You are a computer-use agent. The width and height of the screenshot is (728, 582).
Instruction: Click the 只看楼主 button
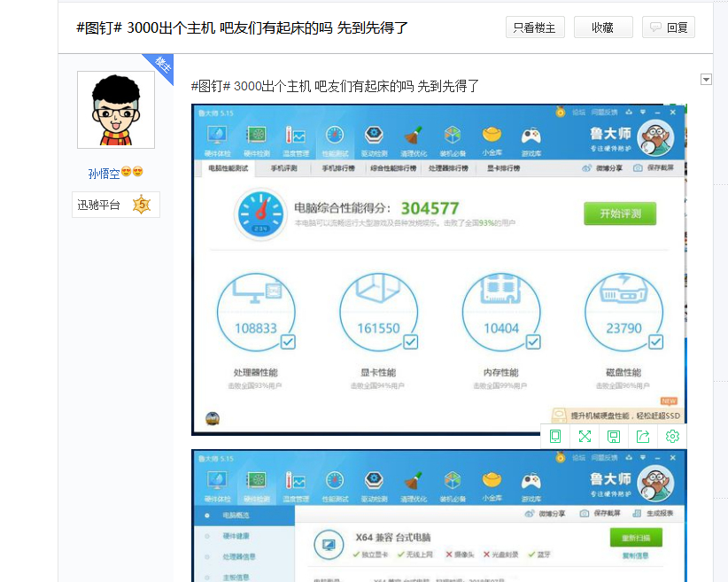tap(535, 27)
